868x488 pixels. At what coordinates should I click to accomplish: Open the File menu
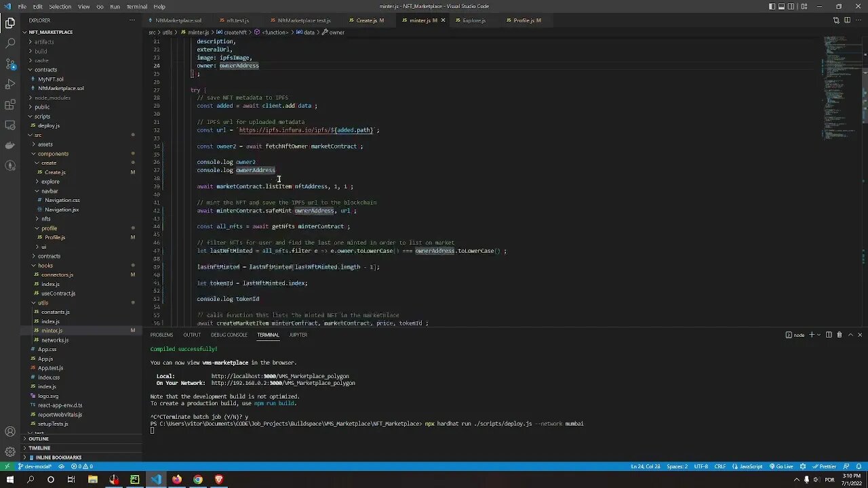click(x=22, y=6)
